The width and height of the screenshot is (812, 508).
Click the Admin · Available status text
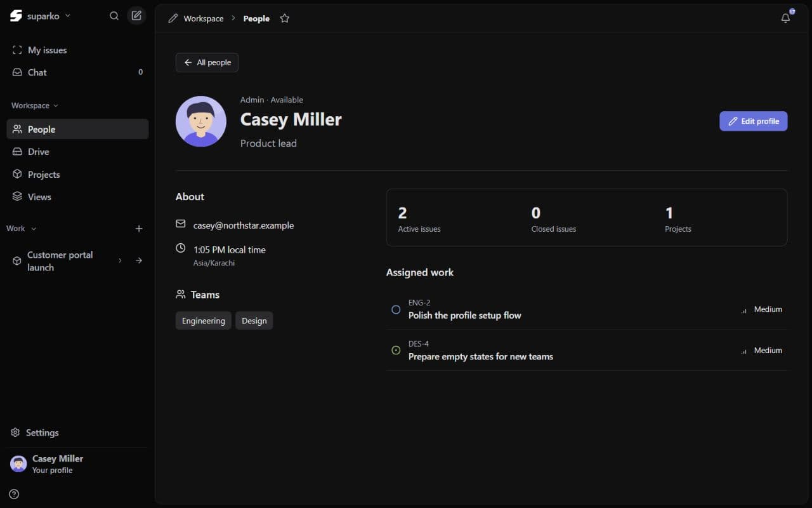pyautogui.click(x=272, y=100)
